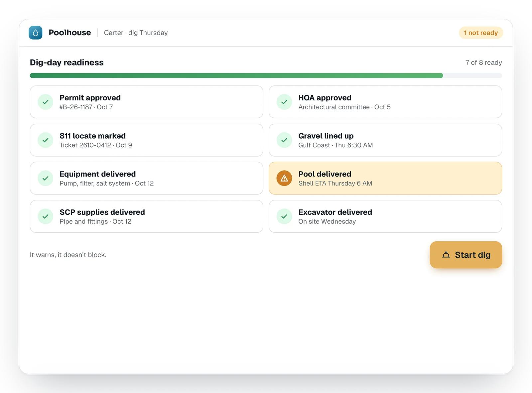Screen dimensions: 532x393
Task: Click the Pool delivered warning triangle icon
Action: coord(284,178)
